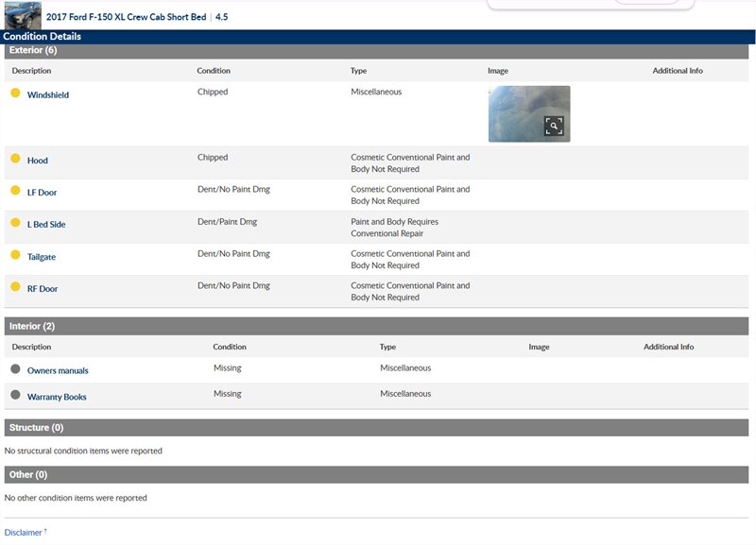This screenshot has width=756, height=545.
Task: Select Dent/Paint Dmg condition text
Action: coord(227,222)
